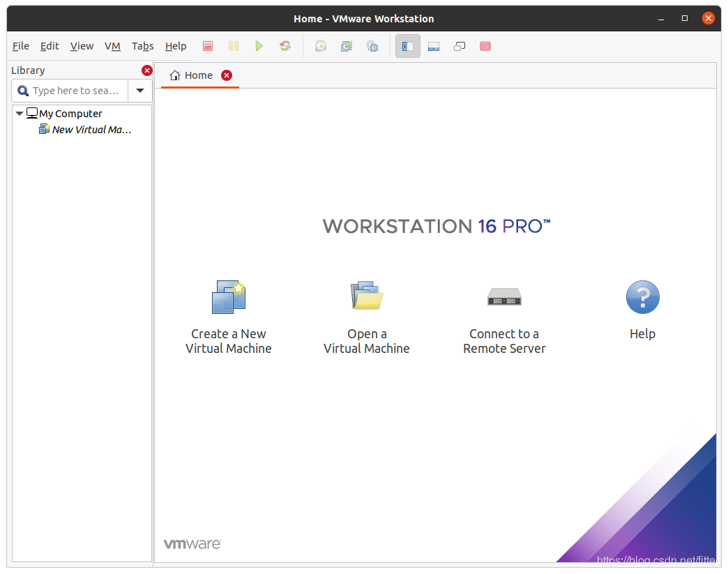Click the library search input field
This screenshot has width=728, height=574.
tap(70, 91)
